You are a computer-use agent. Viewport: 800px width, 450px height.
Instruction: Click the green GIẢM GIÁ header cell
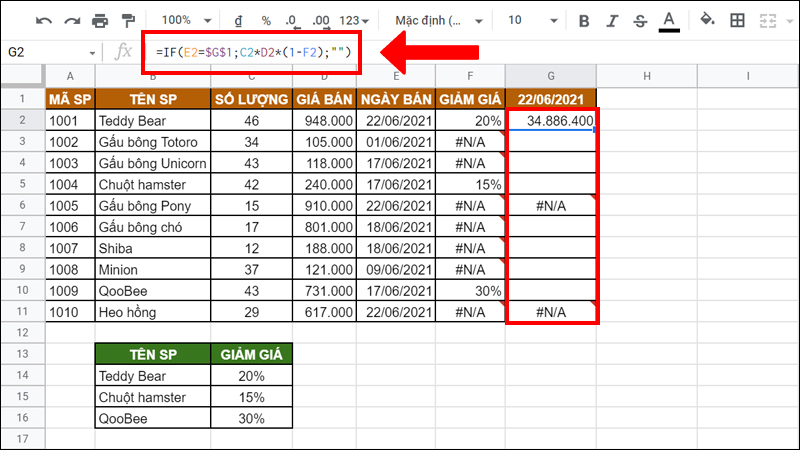click(x=252, y=354)
